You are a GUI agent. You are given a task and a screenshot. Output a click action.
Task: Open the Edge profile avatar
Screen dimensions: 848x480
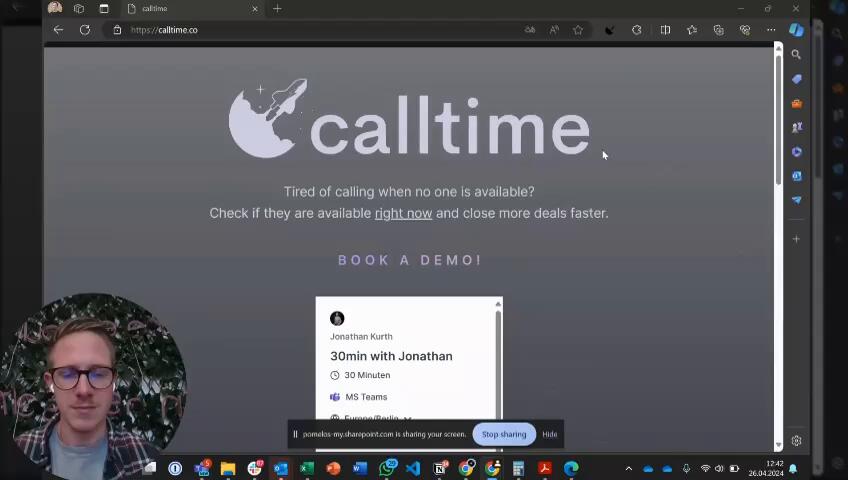tap(55, 8)
